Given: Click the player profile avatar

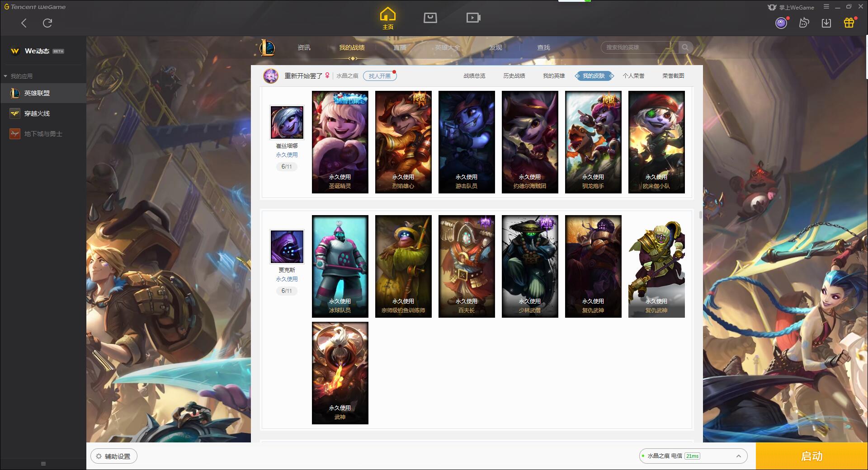Looking at the screenshot, I should [271, 76].
